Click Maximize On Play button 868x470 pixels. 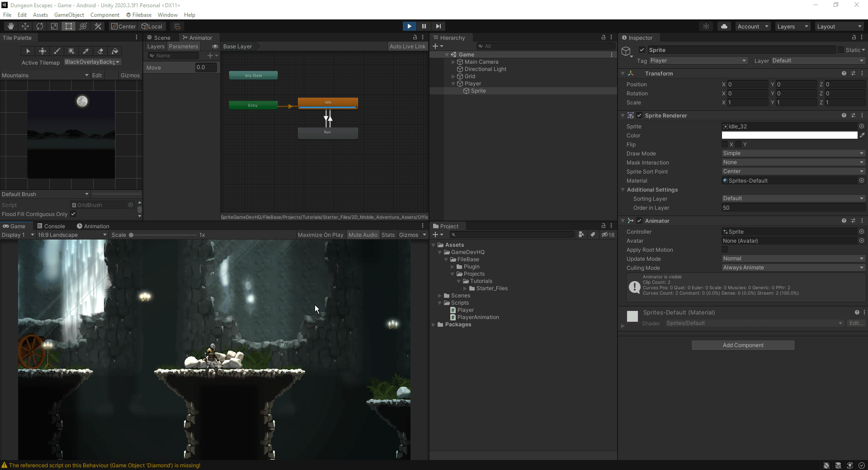click(320, 235)
